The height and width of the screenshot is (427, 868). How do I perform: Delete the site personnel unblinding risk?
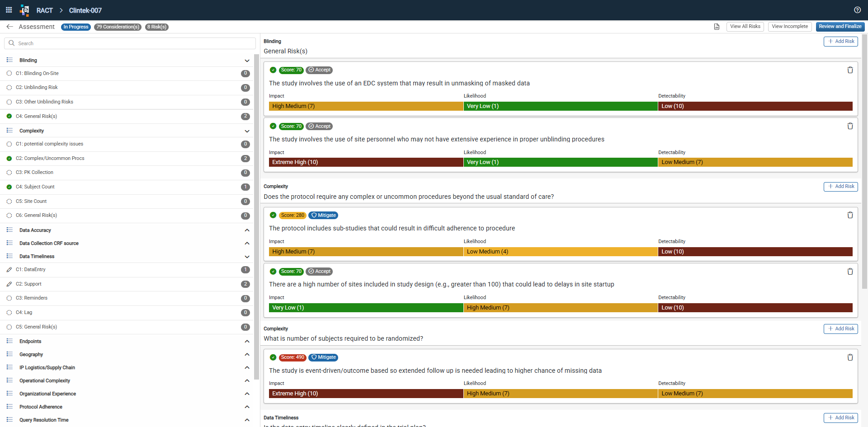pos(850,126)
